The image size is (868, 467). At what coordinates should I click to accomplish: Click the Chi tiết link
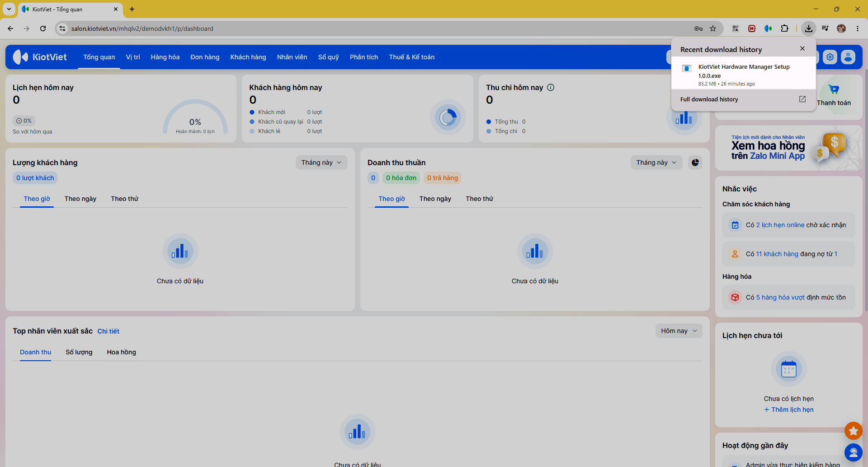(108, 331)
